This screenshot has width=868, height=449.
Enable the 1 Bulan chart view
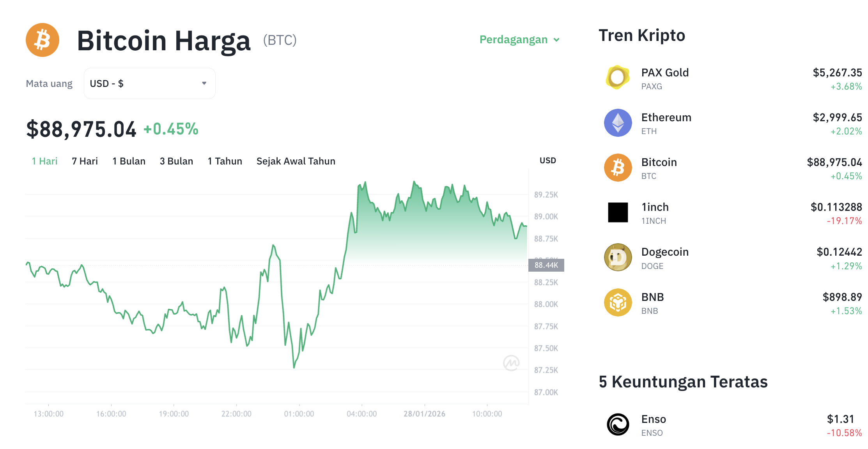129,161
